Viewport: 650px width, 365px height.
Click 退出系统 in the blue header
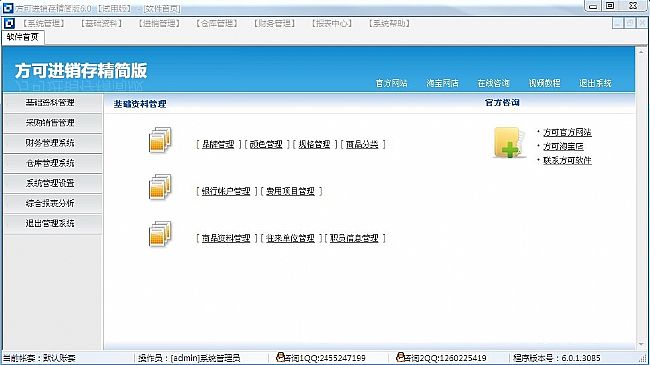click(595, 83)
